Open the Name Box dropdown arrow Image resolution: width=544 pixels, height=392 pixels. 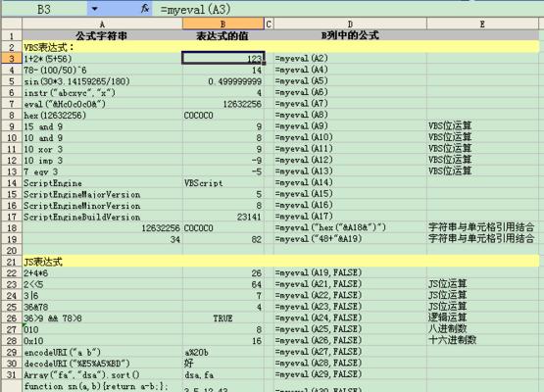click(94, 9)
